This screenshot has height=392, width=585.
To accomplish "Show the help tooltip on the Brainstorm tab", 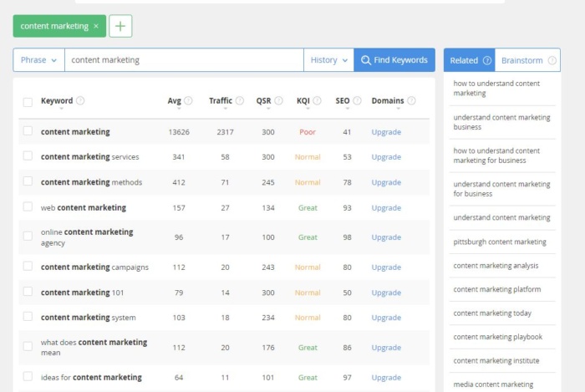I will pos(552,60).
